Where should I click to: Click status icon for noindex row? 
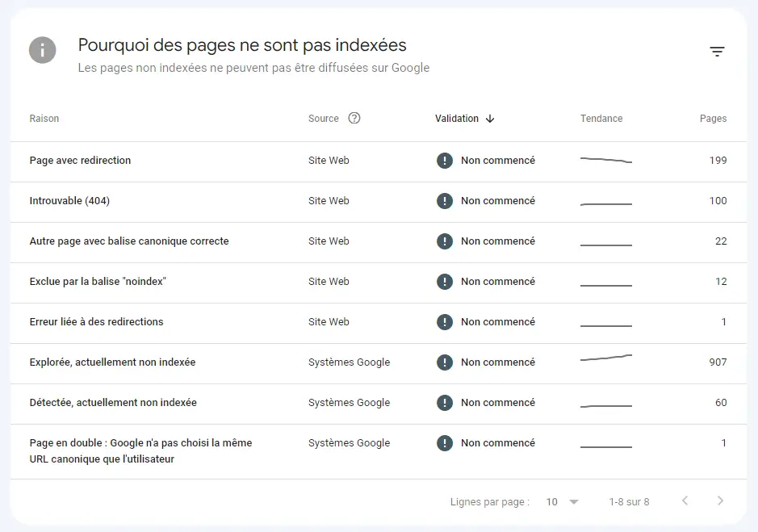(x=444, y=282)
